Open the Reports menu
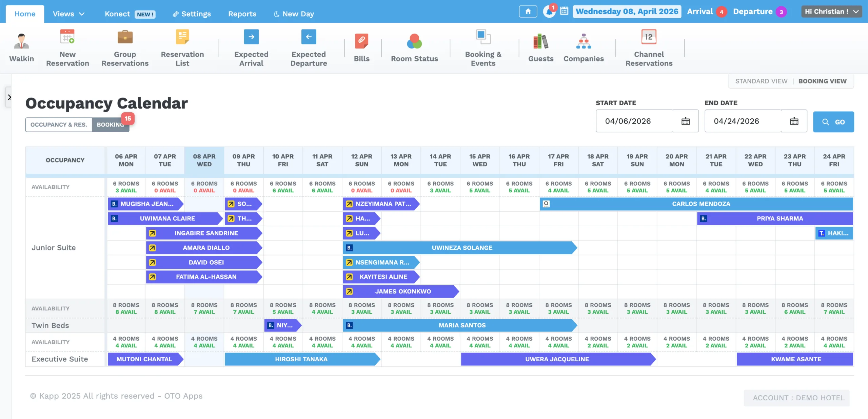Screen dimensions: 868x419 coord(242,14)
